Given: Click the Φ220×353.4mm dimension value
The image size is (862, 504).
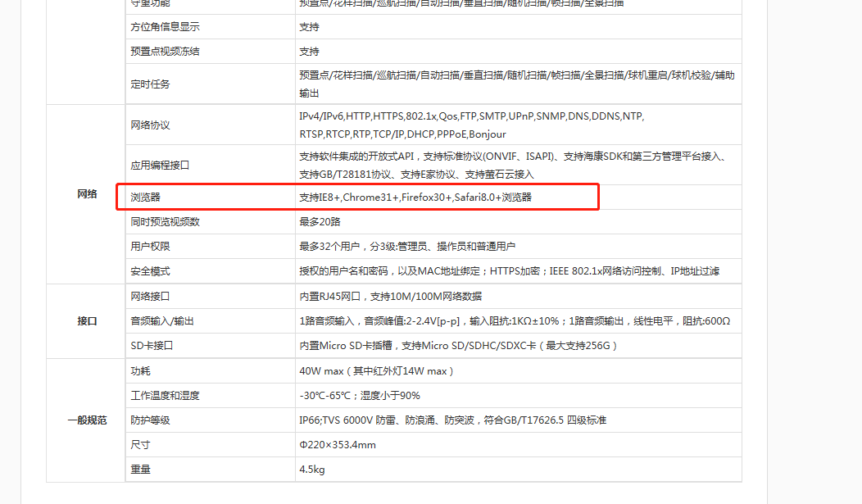Looking at the screenshot, I should point(338,445).
